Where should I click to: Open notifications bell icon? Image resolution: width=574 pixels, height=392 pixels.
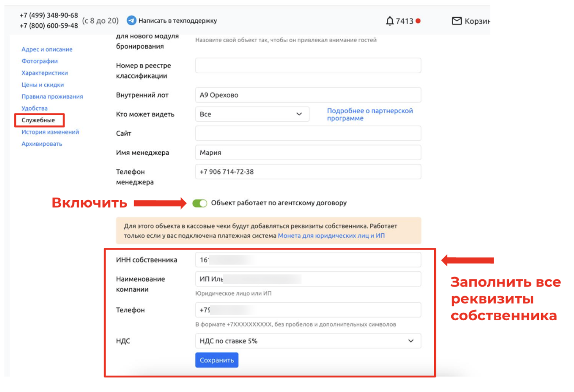[390, 21]
